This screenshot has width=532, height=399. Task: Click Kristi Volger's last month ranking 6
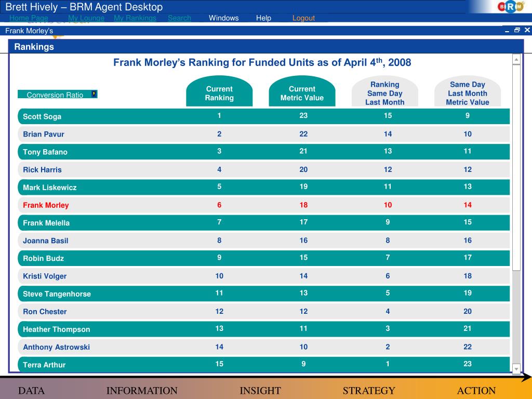(388, 276)
